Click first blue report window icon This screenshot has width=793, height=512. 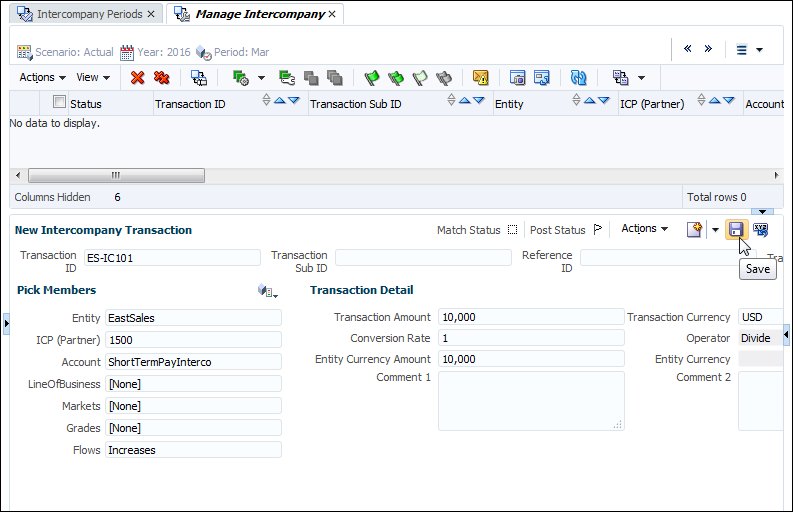click(x=517, y=77)
